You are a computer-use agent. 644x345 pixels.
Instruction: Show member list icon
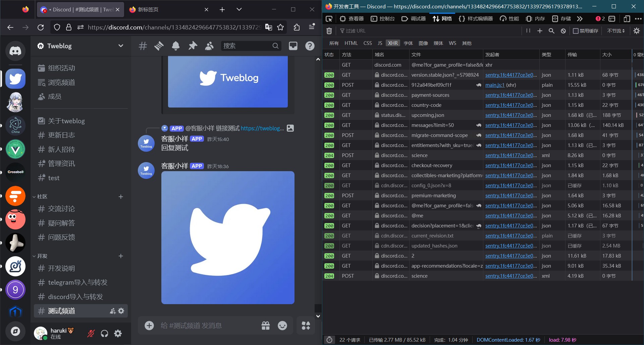point(209,46)
